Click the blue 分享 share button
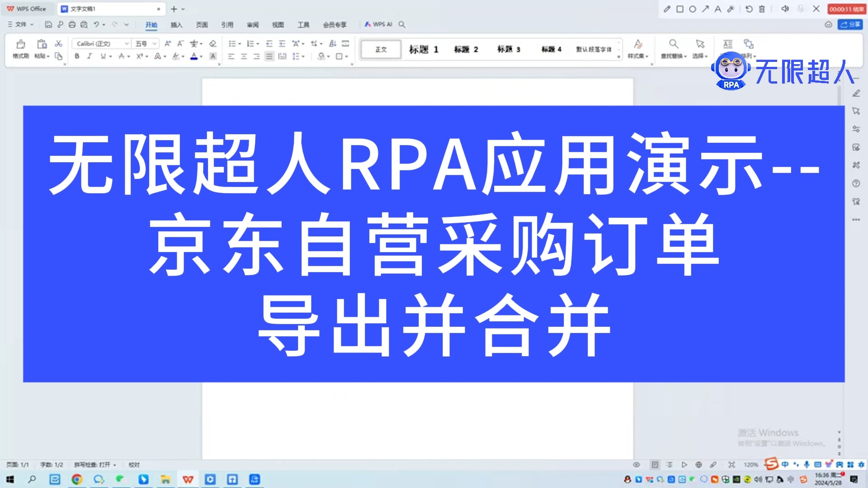The image size is (868, 488). tap(850, 24)
